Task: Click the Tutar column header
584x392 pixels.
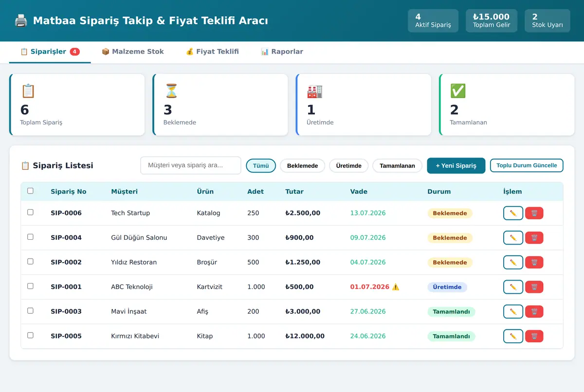Action: tap(294, 192)
